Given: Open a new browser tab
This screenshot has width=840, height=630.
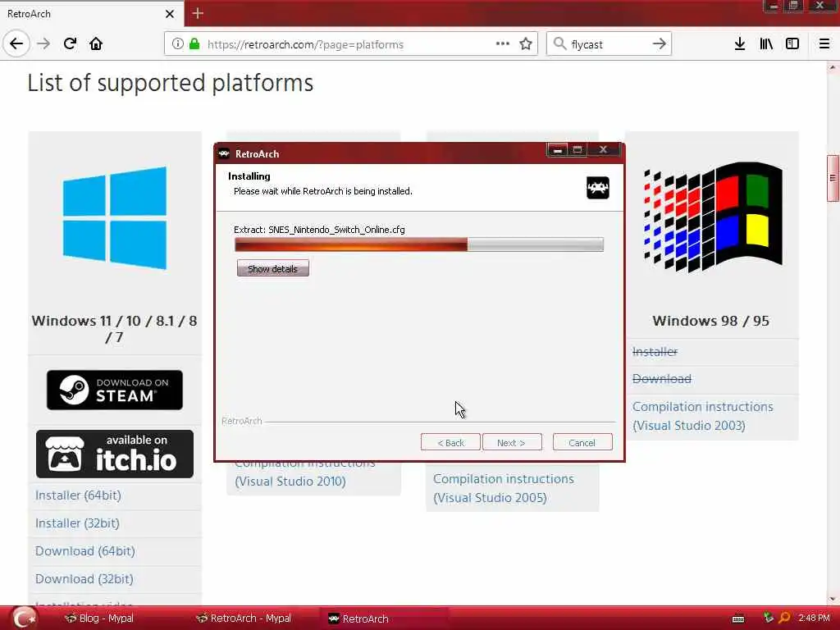Looking at the screenshot, I should point(198,13).
